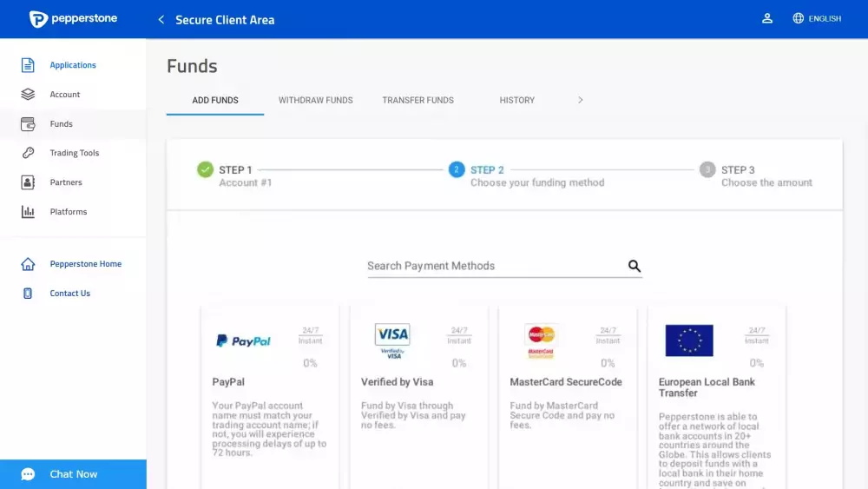This screenshot has width=868, height=489.
Task: Click the Step 2 circle indicator
Action: point(457,169)
